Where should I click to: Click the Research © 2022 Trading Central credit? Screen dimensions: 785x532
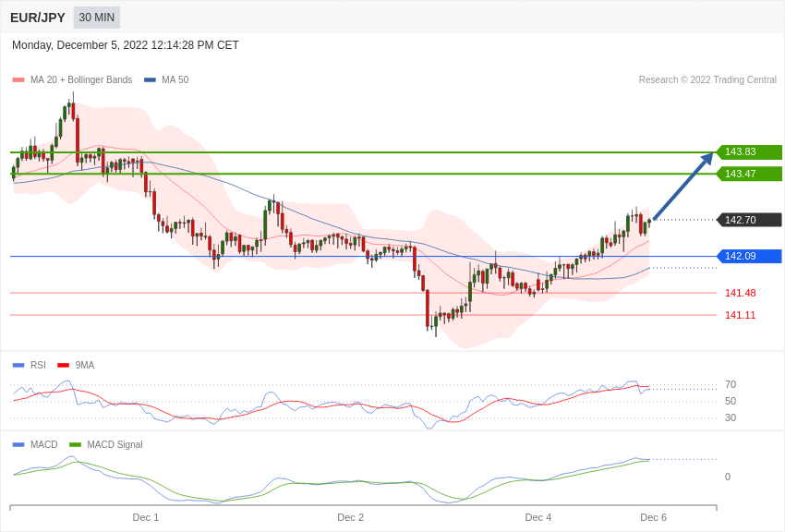coord(707,79)
